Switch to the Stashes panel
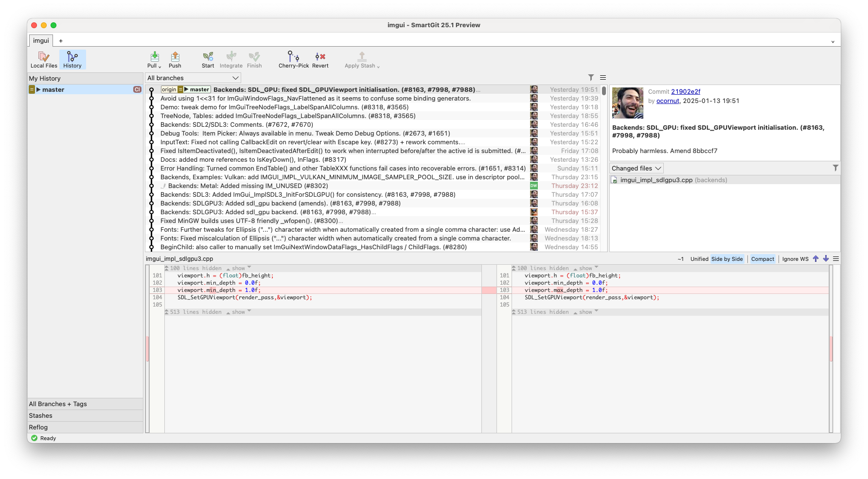 pos(40,415)
